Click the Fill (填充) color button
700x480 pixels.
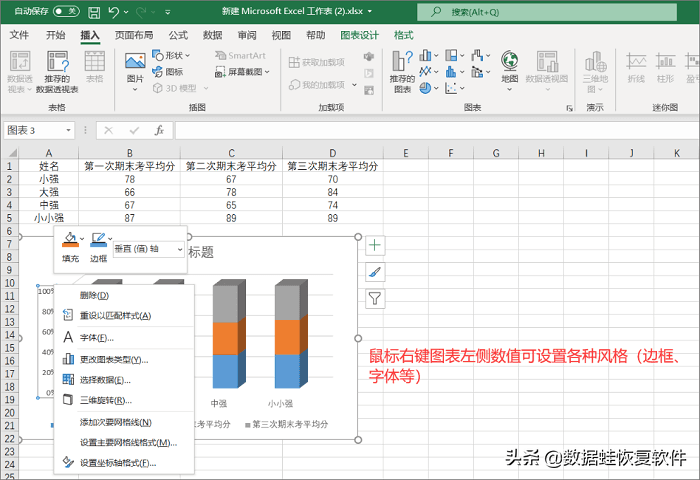(71, 247)
